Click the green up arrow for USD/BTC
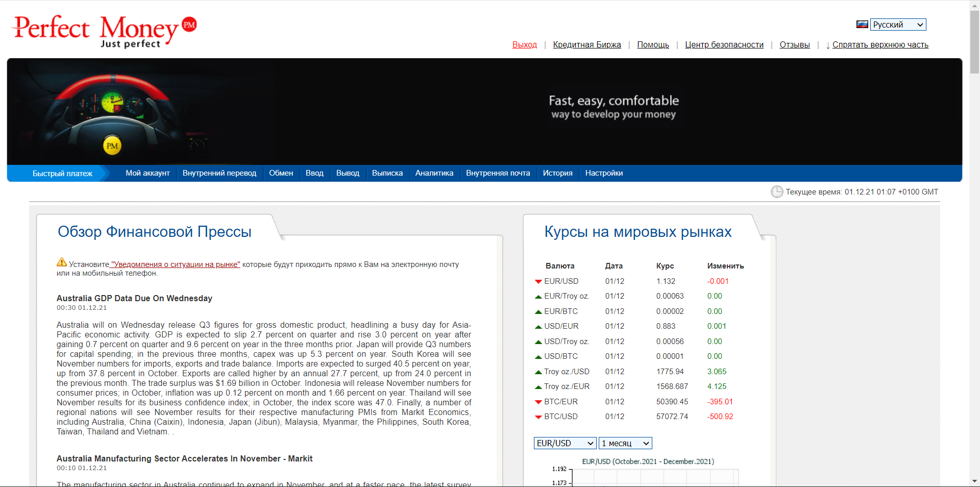The width and height of the screenshot is (980, 487). coord(538,357)
